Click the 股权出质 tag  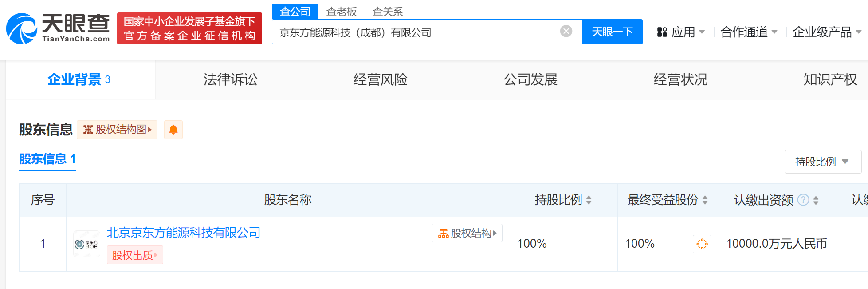[134, 255]
